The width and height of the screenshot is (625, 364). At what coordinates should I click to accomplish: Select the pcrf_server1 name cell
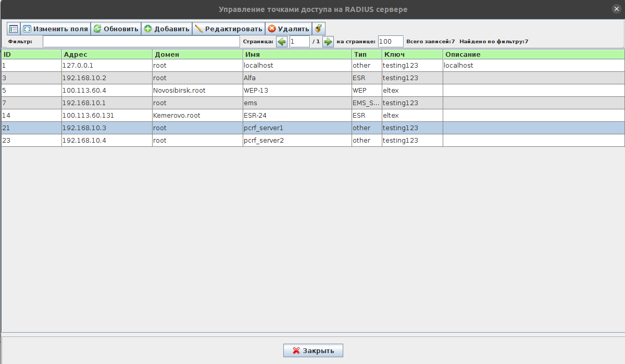point(297,128)
